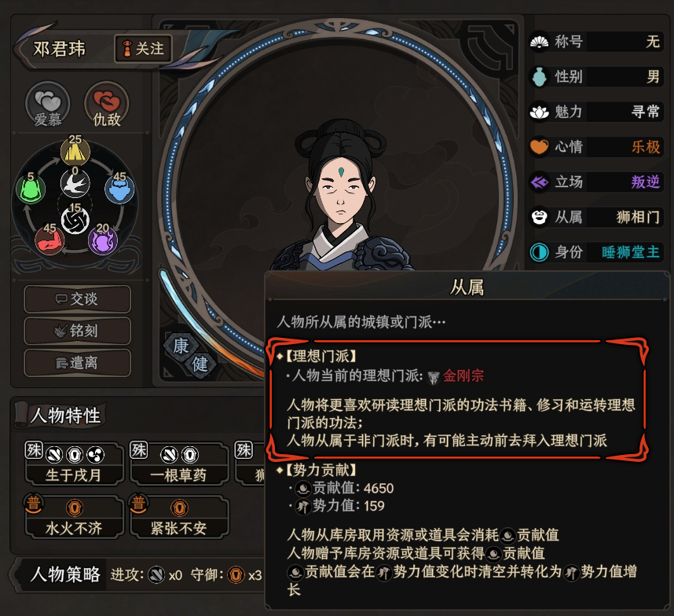This screenshot has width=674, height=616.
Task: Click the 身份 睡狮堂主 identity row
Action: [597, 252]
